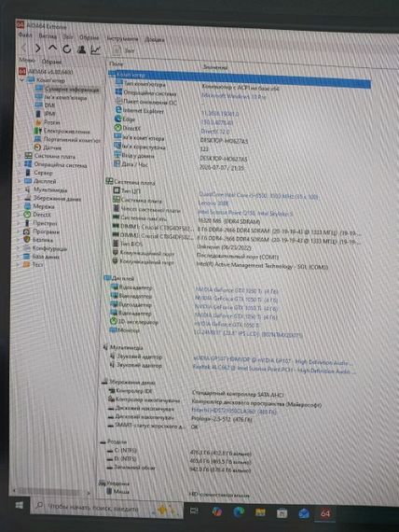Viewport: 399px width, 532px height.
Task: Expand the Дисплей tree node
Action: (x=20, y=181)
